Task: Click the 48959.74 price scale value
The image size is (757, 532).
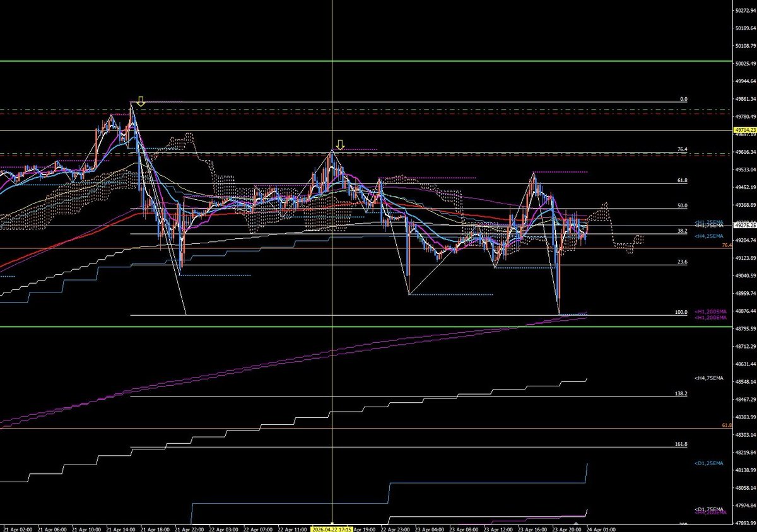Action: 745,293
